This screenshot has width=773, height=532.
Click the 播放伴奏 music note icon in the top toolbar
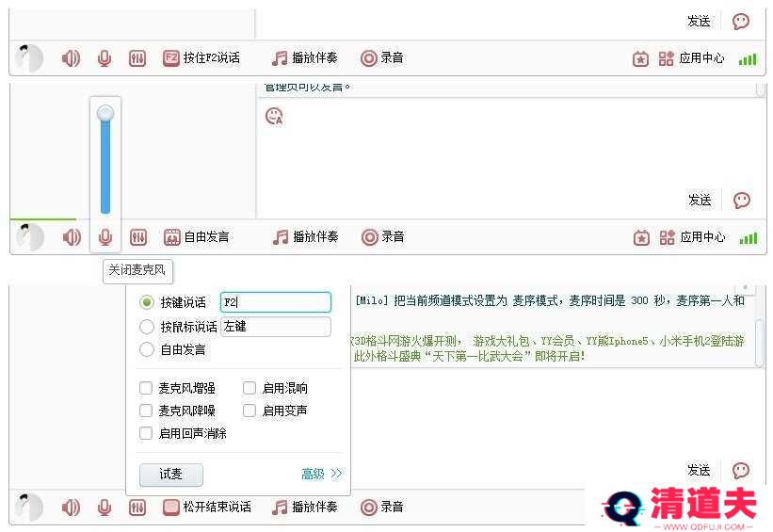pyautogui.click(x=280, y=58)
